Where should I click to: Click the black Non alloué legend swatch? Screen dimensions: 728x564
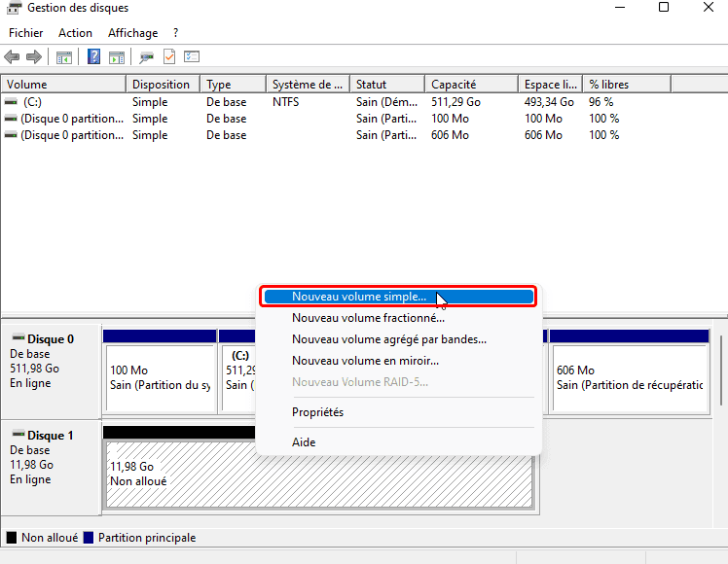tap(12, 538)
